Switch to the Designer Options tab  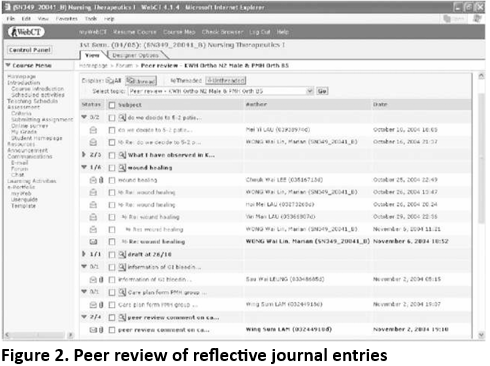(x=136, y=55)
